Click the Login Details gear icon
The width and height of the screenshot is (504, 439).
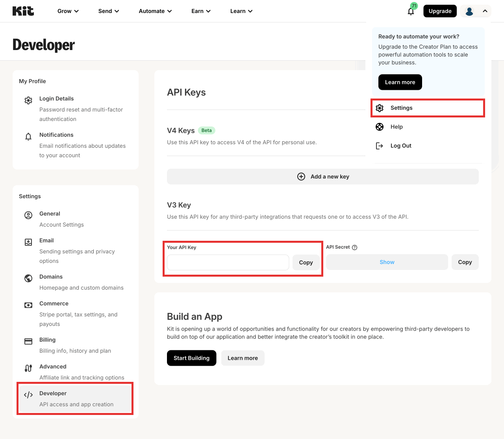point(28,100)
